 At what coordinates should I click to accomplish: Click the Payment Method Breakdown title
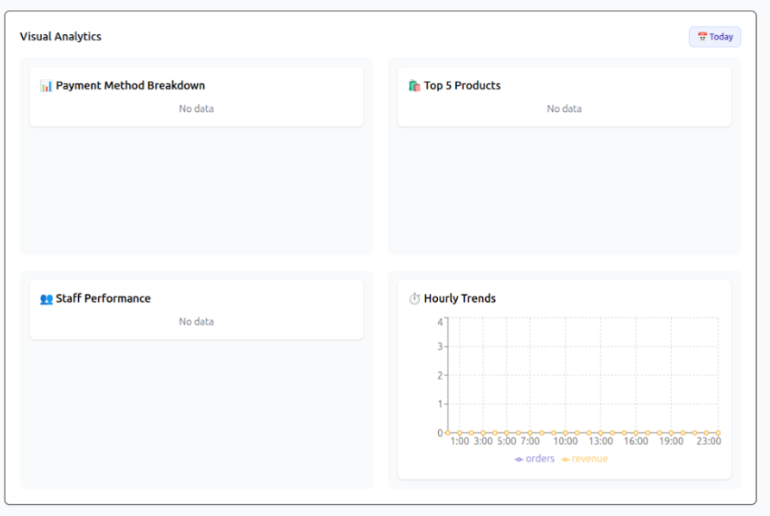[130, 86]
